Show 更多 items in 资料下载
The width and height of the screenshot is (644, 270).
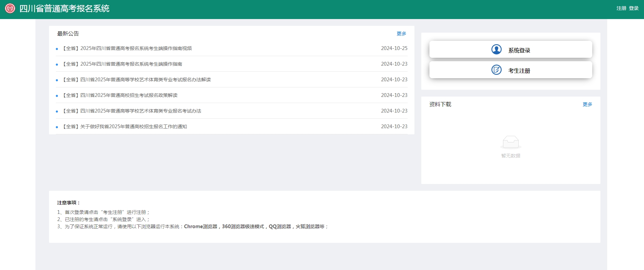tap(587, 104)
